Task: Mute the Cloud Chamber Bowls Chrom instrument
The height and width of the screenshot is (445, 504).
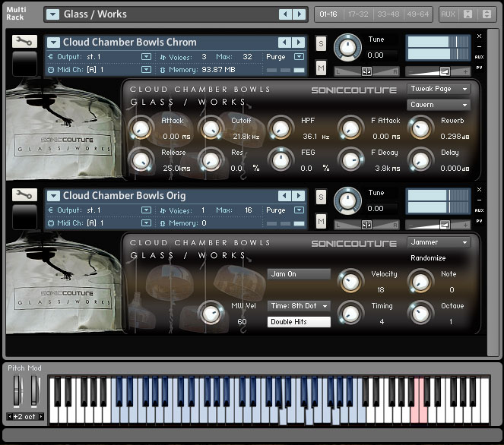Action: [x=321, y=68]
